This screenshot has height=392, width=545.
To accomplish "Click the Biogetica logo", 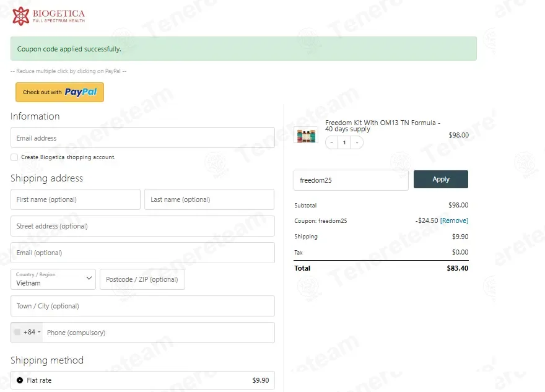I will pyautogui.click(x=48, y=16).
